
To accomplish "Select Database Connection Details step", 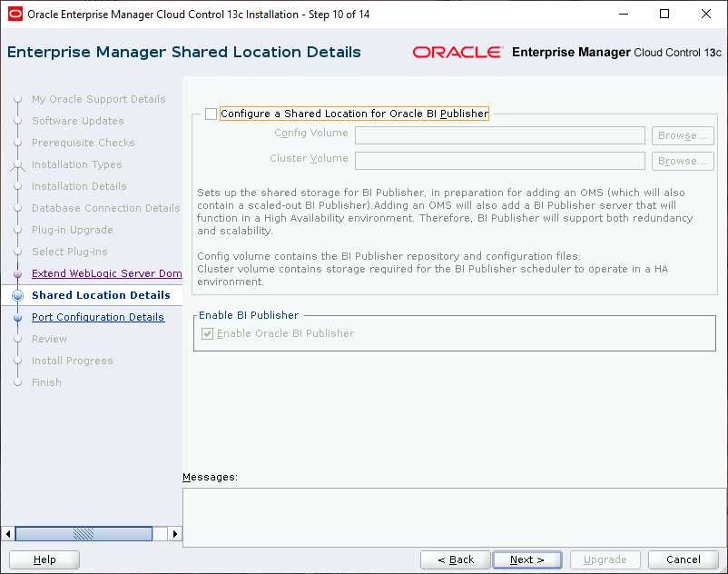I will coord(106,209).
